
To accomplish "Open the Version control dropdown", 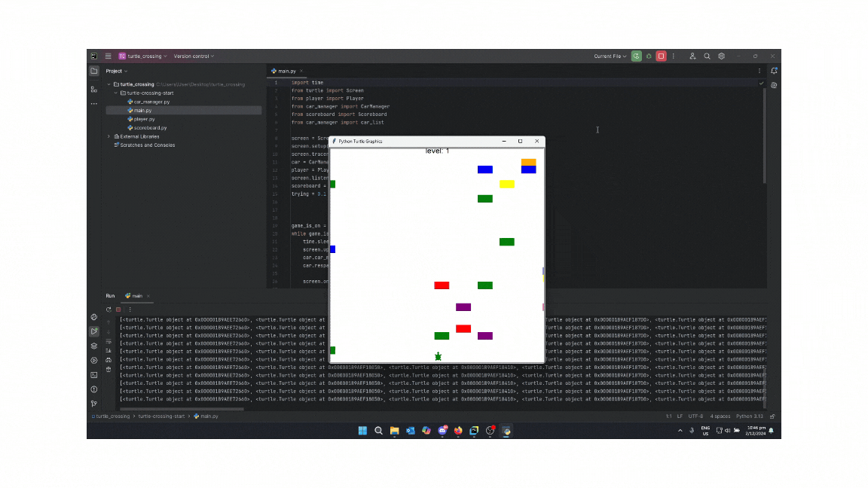I will (194, 56).
